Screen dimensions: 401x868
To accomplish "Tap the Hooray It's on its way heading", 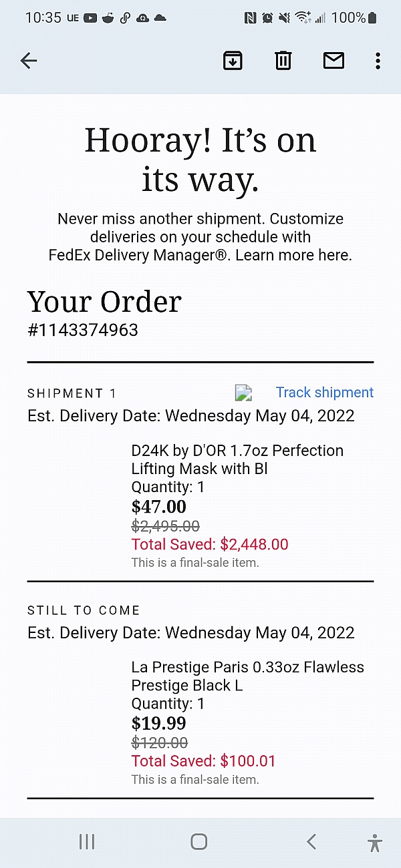I will pos(200,160).
